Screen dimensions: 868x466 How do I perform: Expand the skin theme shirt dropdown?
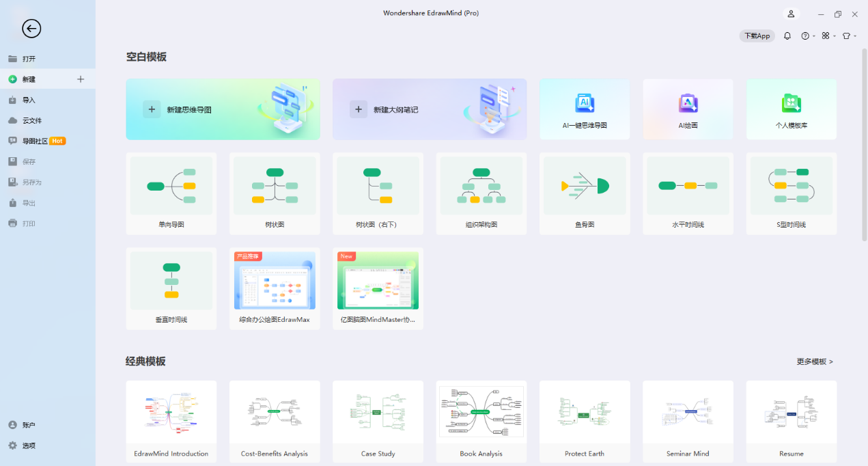849,36
